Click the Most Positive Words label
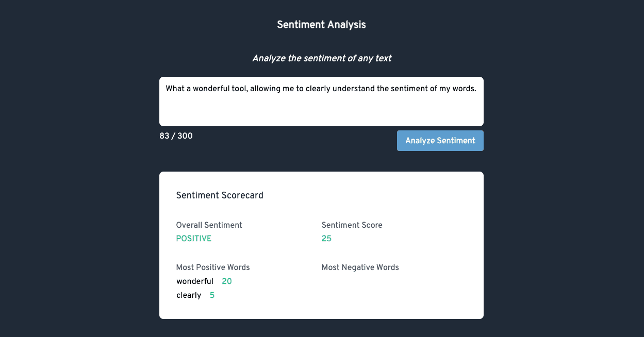Image resolution: width=644 pixels, height=337 pixels. tap(212, 267)
